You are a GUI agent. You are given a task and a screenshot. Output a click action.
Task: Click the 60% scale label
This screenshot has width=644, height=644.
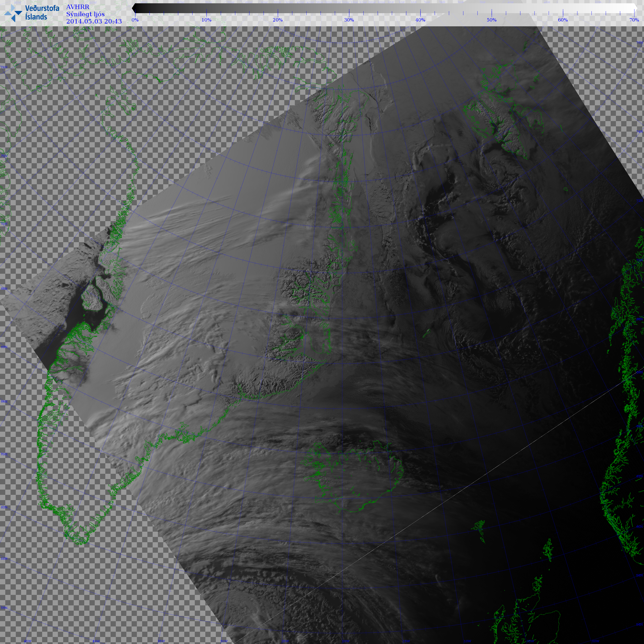(563, 20)
